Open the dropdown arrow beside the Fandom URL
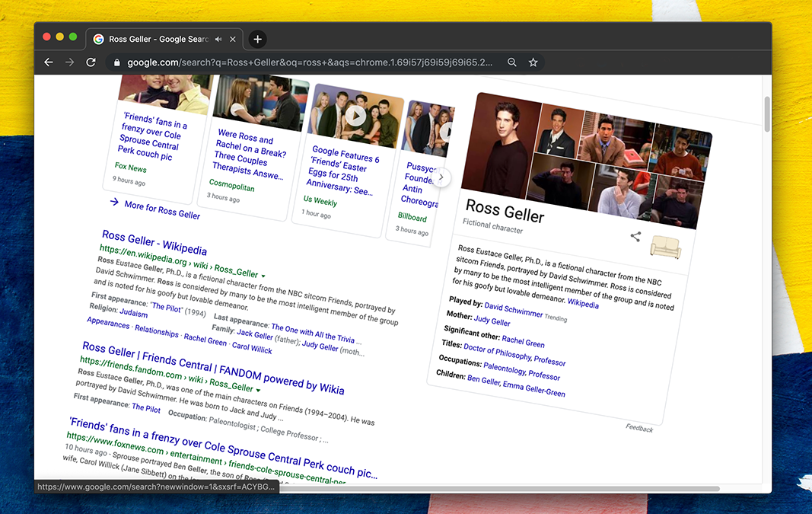 pos(258,390)
